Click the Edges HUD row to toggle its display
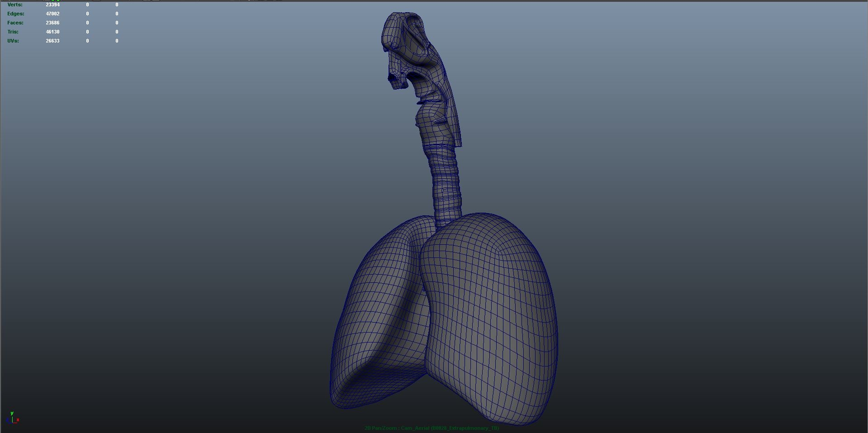 pyautogui.click(x=15, y=14)
